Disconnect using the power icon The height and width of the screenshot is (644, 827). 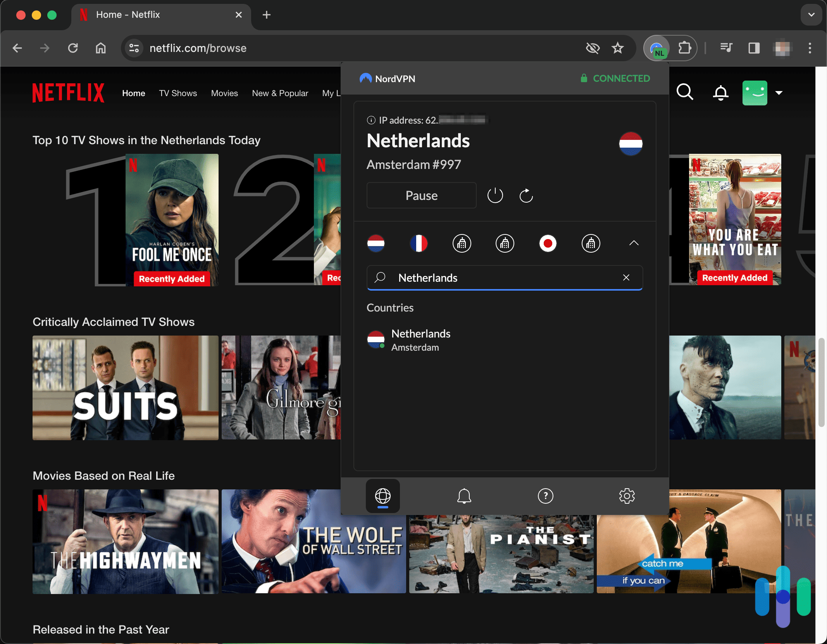click(494, 195)
